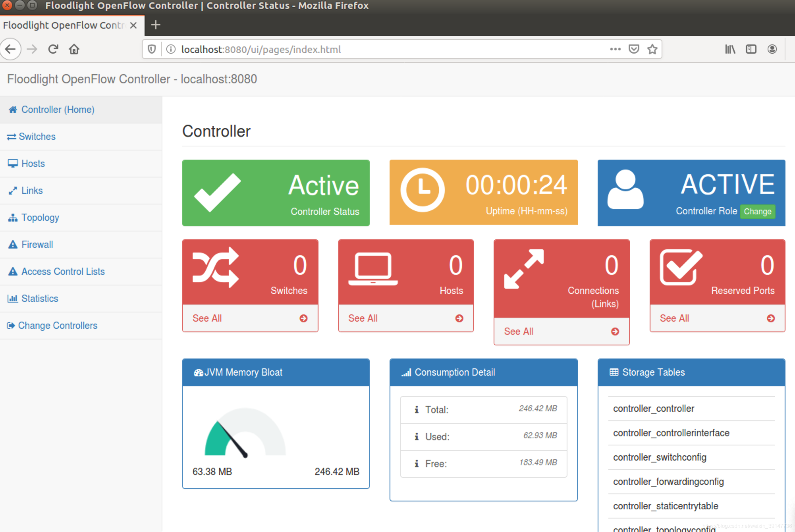
Task: Open the browser home page icon
Action: 74,49
